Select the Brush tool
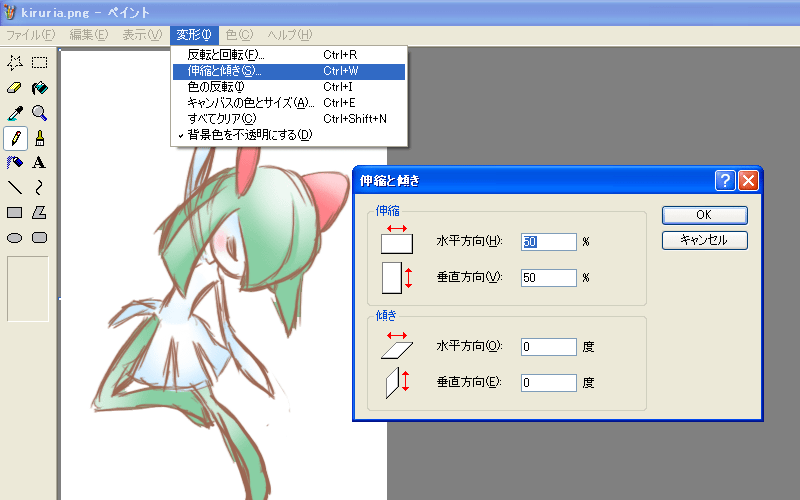 coord(40,138)
